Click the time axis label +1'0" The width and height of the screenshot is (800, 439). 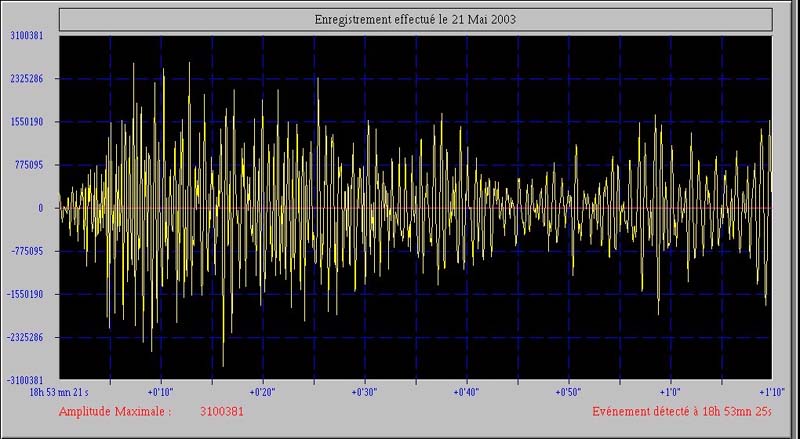(x=670, y=393)
